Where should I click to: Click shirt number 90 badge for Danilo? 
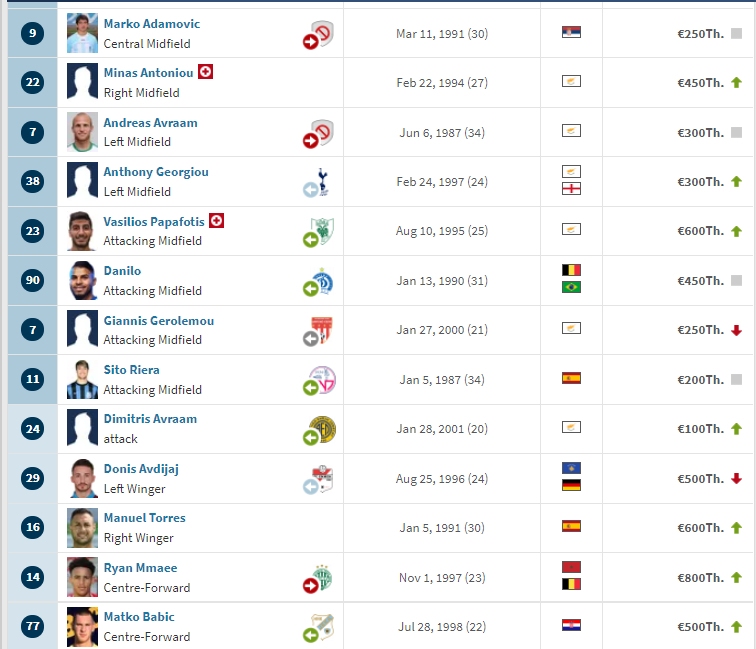click(x=33, y=280)
